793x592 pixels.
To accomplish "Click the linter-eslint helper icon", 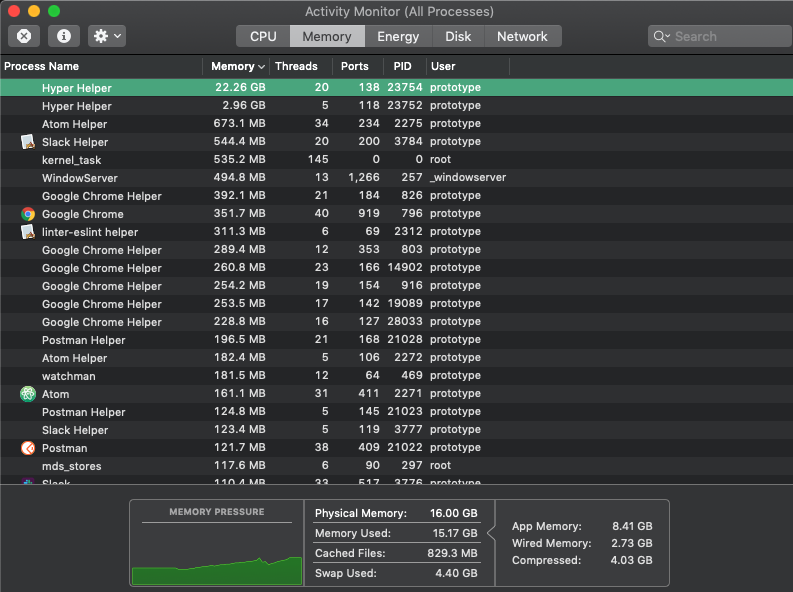I will 28,232.
